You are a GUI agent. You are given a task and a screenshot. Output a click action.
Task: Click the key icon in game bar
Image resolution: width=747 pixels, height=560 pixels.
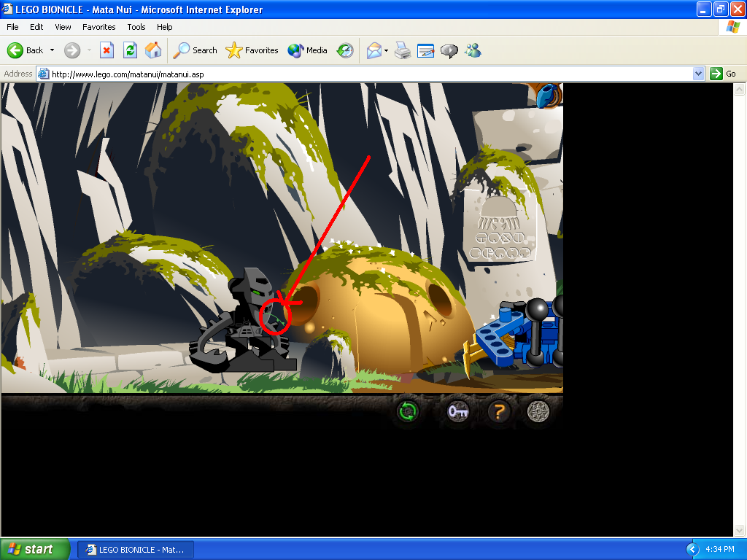coord(458,411)
